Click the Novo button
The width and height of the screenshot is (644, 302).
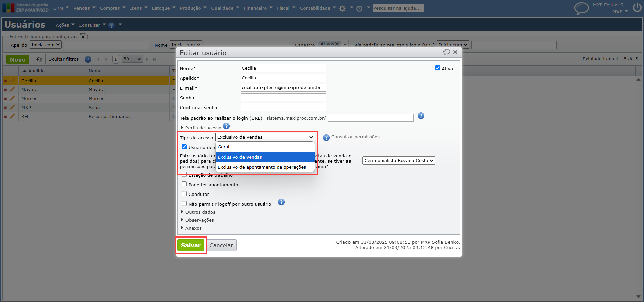coord(18,59)
